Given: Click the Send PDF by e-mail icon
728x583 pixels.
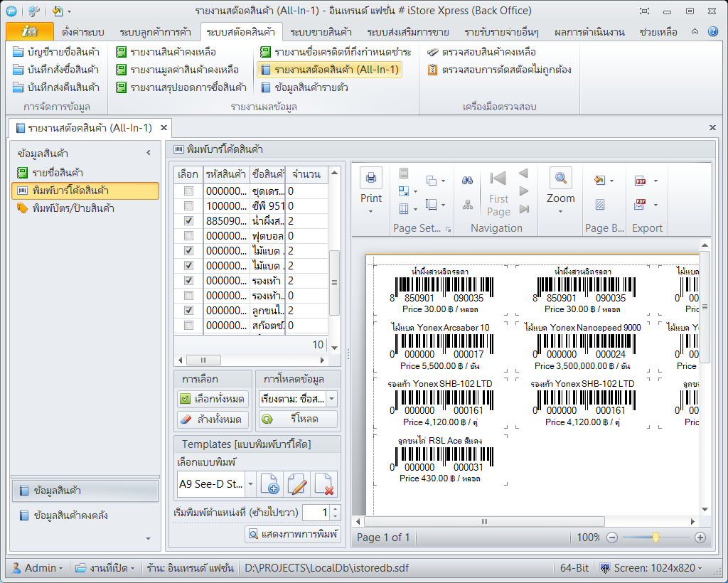Looking at the screenshot, I should [640, 204].
